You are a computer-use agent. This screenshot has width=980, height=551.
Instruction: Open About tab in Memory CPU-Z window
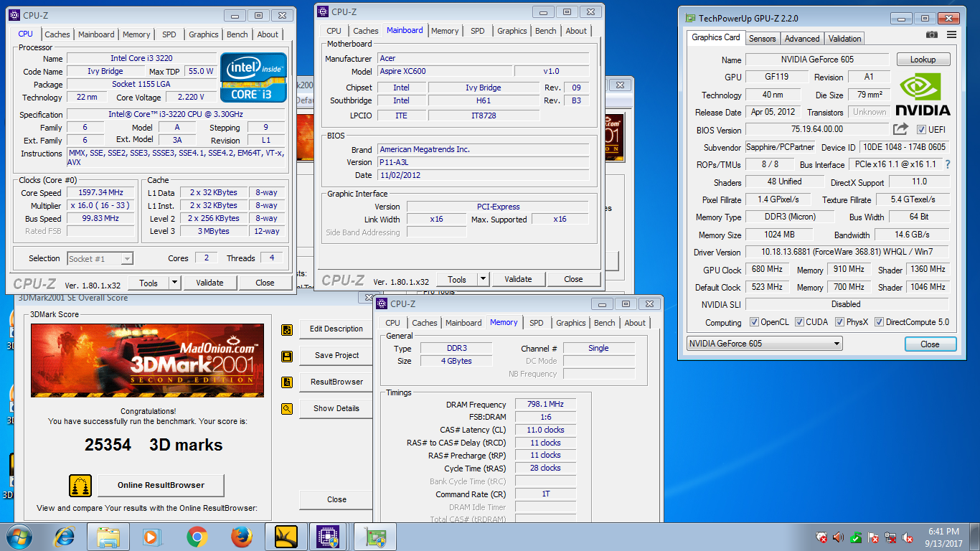click(635, 323)
